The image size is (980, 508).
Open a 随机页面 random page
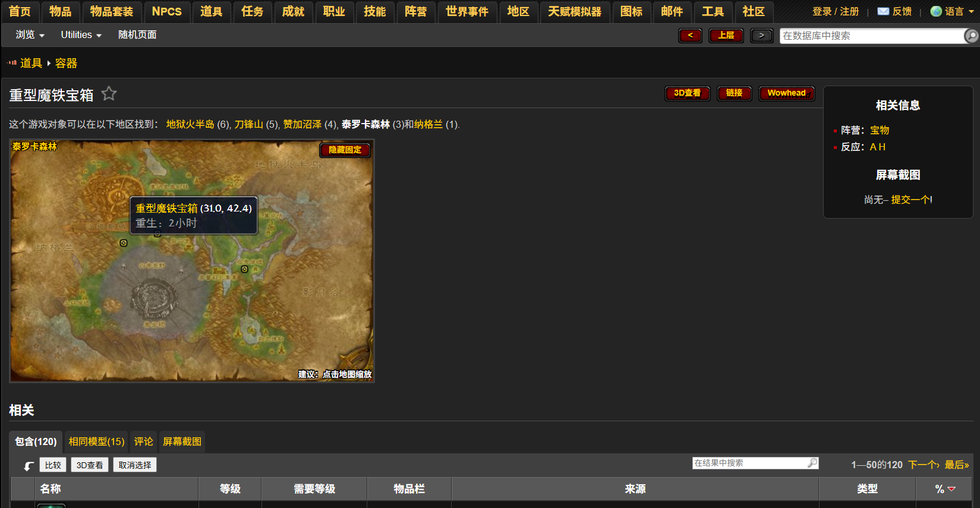pyautogui.click(x=137, y=35)
